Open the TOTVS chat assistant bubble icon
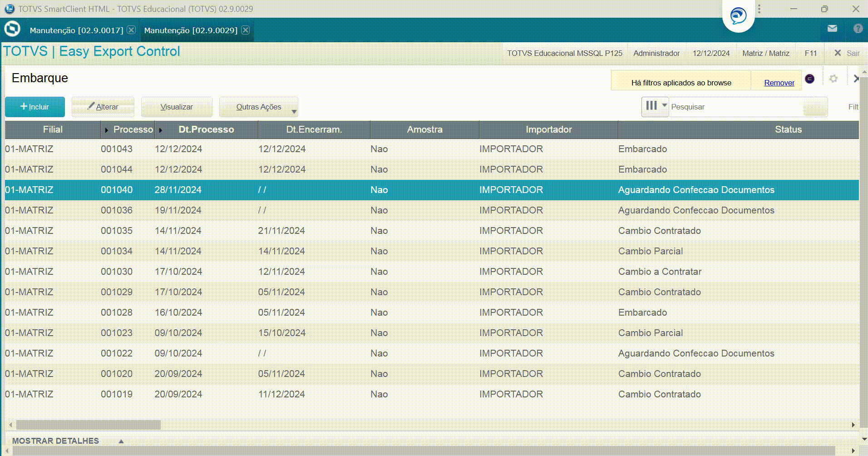 pyautogui.click(x=738, y=16)
